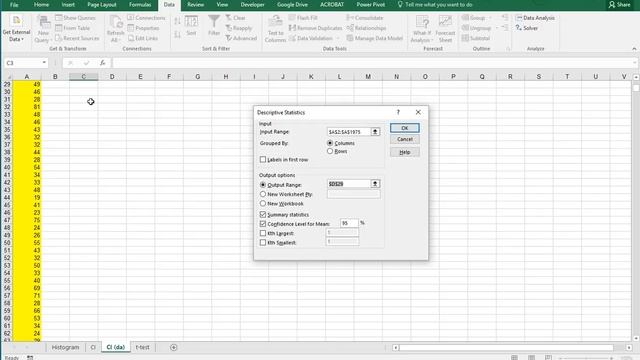The width and height of the screenshot is (640, 360).
Task: Open Advanced filter options
Action: 241,38
